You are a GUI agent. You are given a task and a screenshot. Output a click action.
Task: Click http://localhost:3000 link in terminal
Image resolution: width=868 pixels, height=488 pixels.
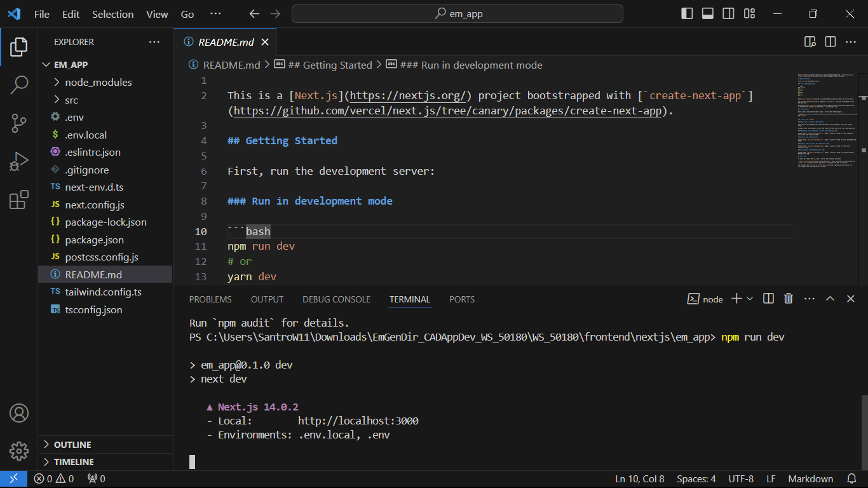click(358, 421)
